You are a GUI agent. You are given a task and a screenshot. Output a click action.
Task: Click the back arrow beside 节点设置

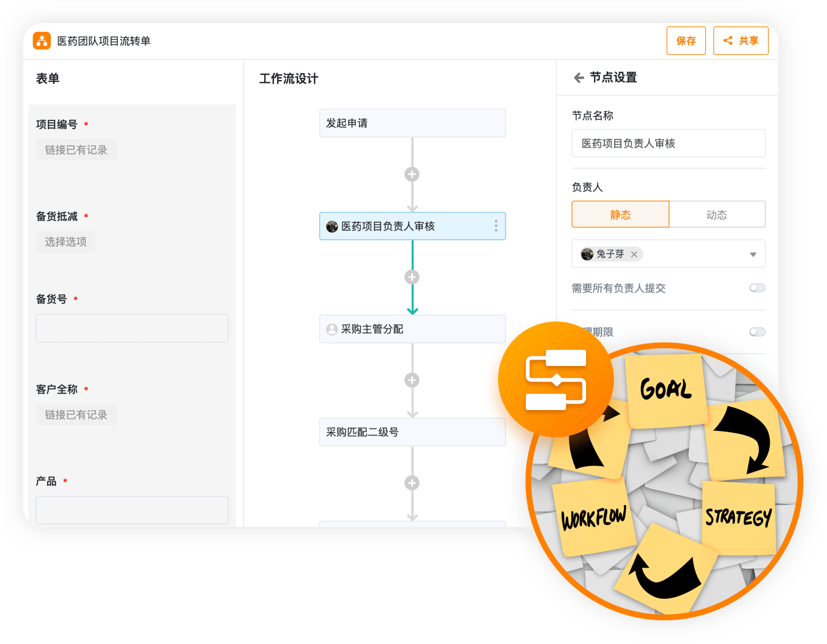(579, 78)
